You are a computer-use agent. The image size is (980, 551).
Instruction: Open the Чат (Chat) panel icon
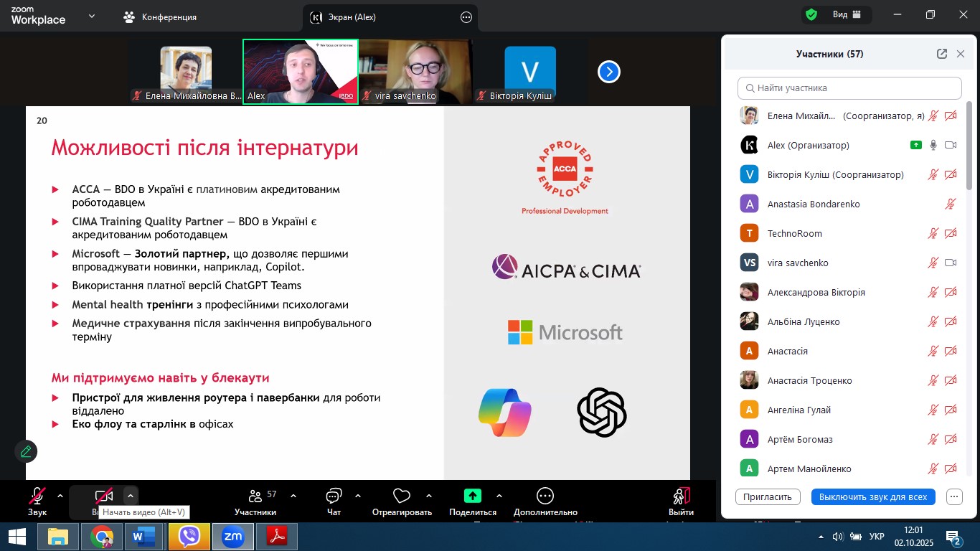pos(334,496)
